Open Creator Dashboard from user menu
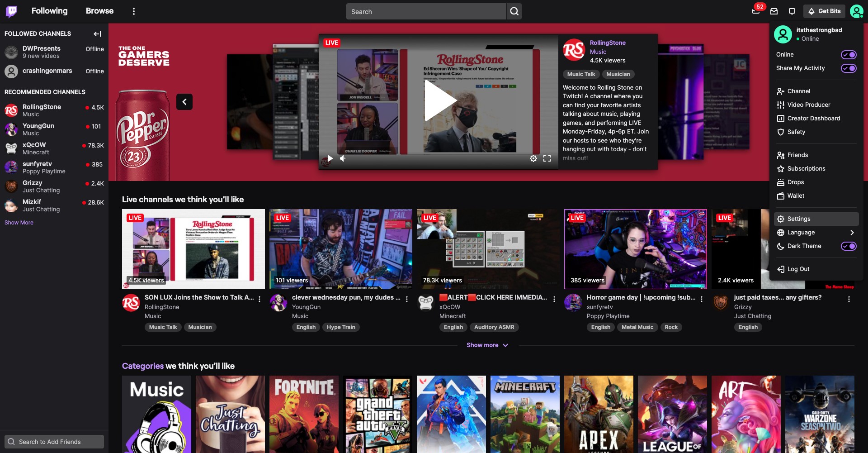Image resolution: width=868 pixels, height=453 pixels. 816,119
